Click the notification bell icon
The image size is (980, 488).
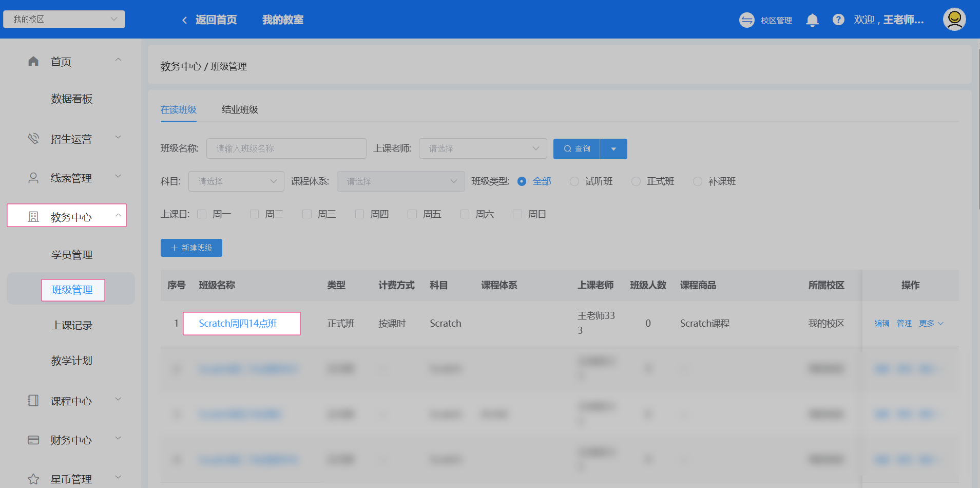[x=812, y=20]
